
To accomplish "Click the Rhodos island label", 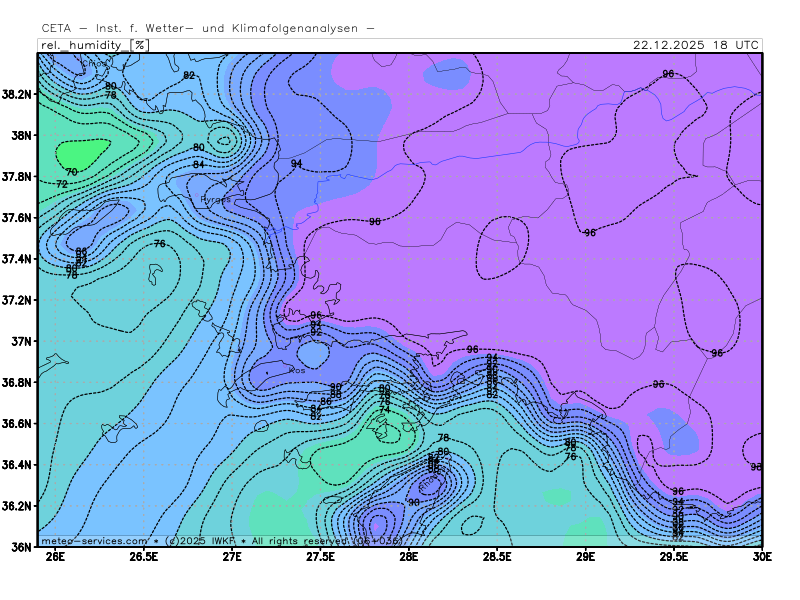I will pos(427,486).
